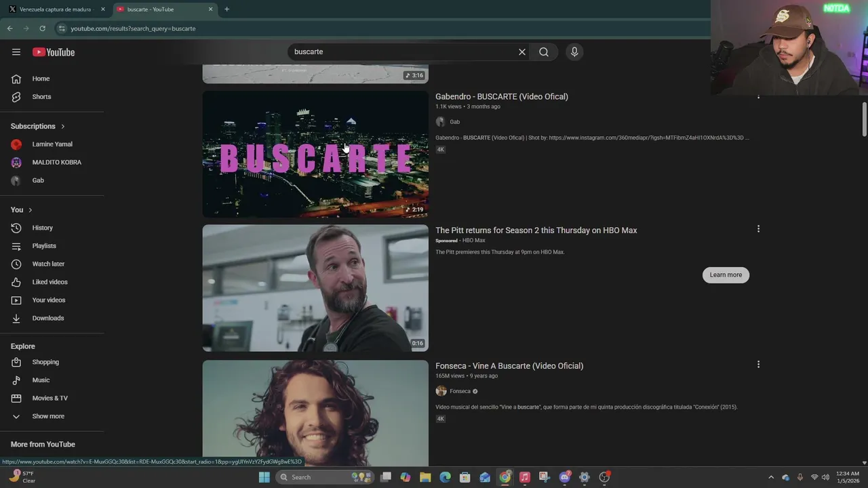Run search with the magnifier button
This screenshot has height=488, width=868.
tap(544, 52)
